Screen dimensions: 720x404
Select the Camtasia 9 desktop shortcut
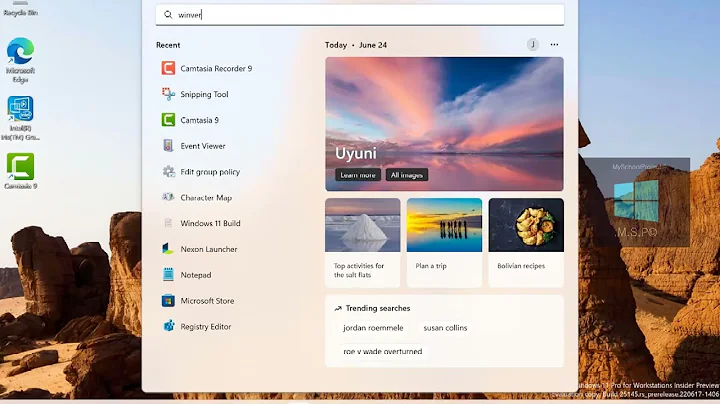20,171
